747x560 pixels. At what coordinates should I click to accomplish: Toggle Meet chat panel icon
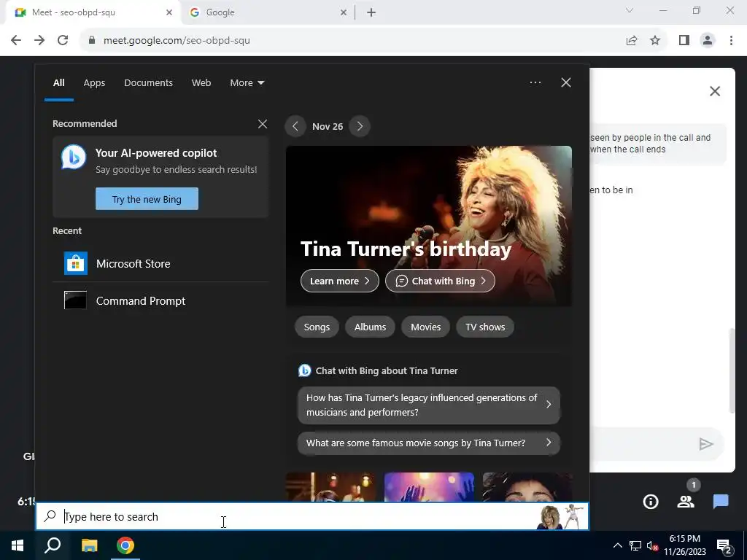click(721, 502)
